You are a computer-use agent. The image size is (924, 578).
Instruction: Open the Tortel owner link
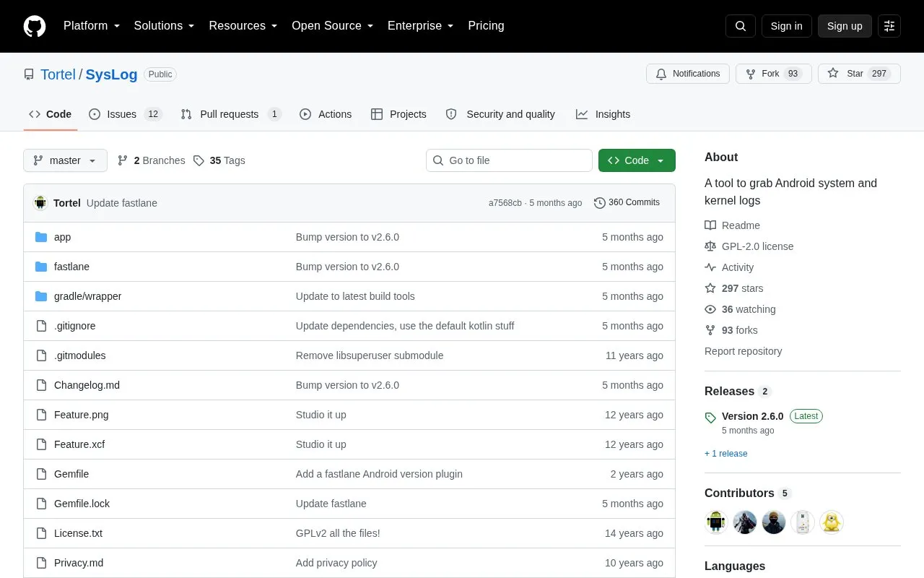[x=58, y=74]
